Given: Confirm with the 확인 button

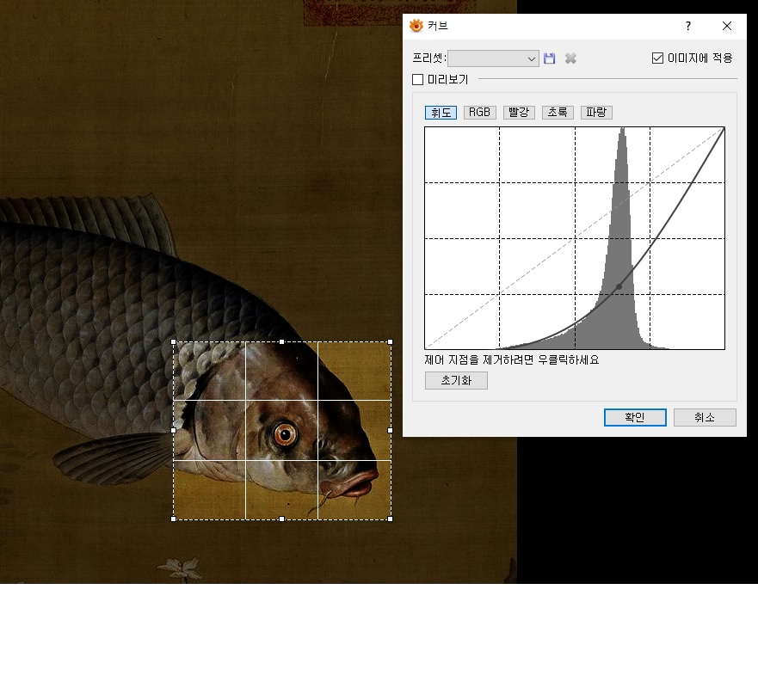Looking at the screenshot, I should [x=635, y=417].
